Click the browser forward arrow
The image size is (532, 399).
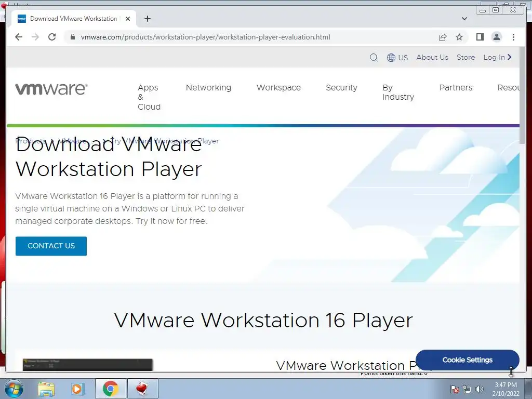[35, 37]
